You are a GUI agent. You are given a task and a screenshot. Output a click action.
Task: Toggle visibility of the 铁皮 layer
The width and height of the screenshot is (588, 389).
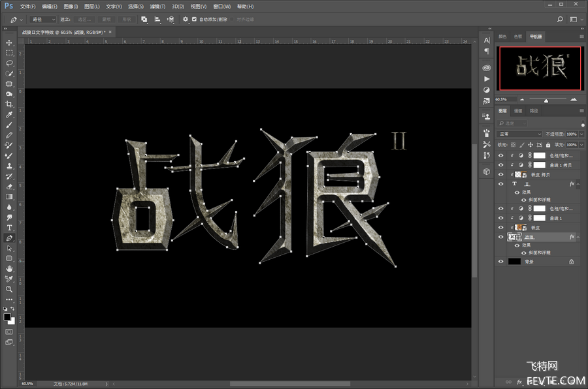pos(500,228)
